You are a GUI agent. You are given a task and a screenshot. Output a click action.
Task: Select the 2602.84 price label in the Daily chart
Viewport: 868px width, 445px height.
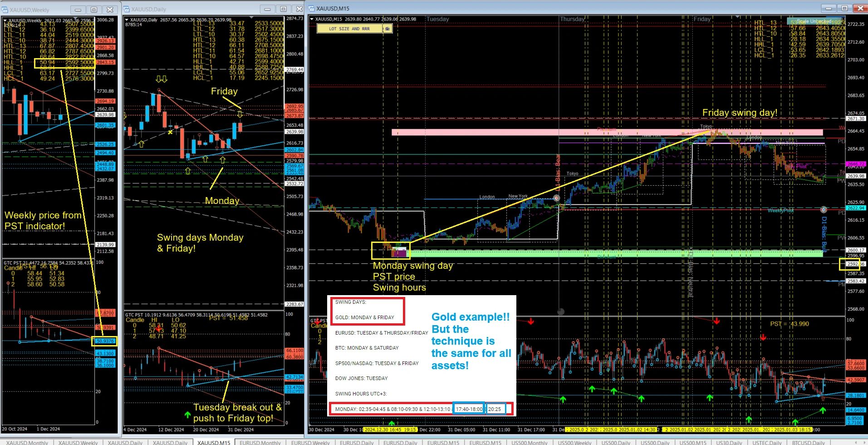click(x=294, y=150)
